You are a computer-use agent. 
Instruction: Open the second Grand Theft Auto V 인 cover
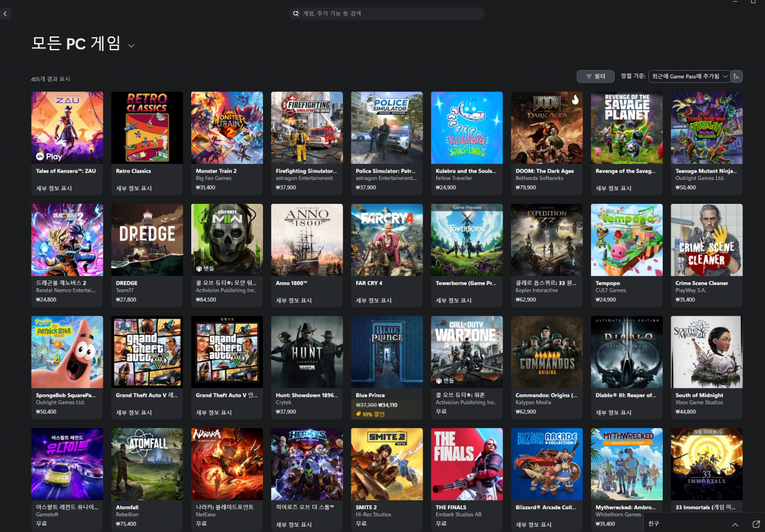pos(227,352)
